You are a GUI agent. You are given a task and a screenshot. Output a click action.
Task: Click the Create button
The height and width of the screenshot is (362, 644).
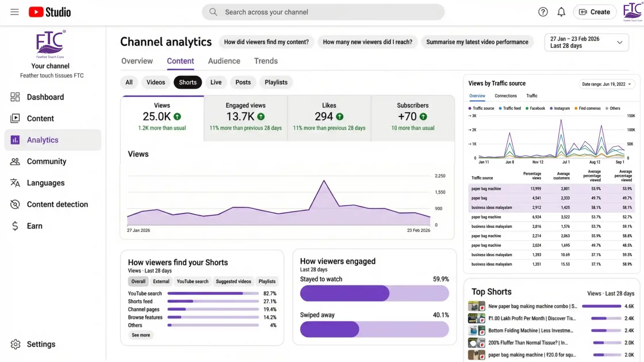pos(595,12)
